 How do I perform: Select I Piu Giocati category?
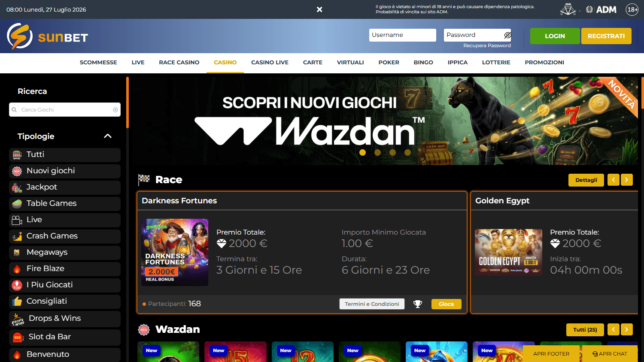point(65,285)
